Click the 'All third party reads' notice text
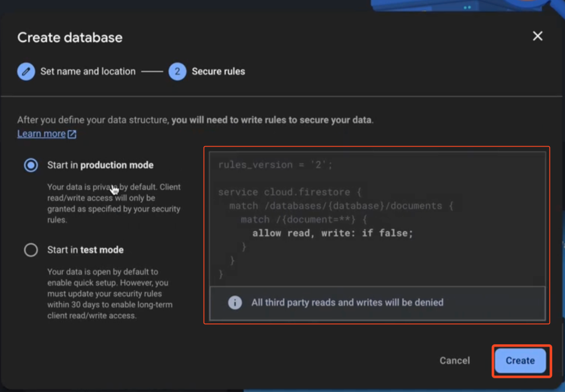 click(347, 302)
